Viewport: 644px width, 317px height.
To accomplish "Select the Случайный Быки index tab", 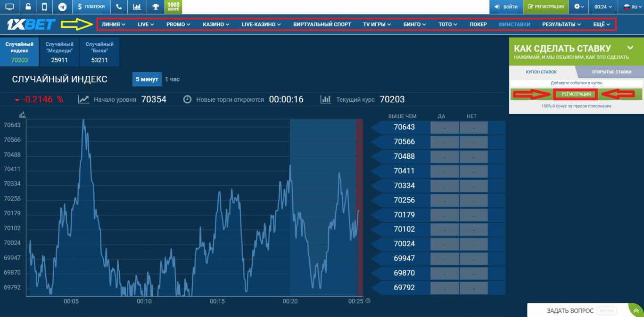I will [99, 51].
